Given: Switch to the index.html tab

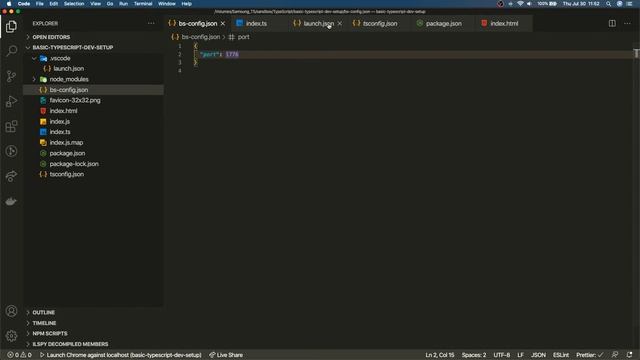Looking at the screenshot, I should (504, 24).
